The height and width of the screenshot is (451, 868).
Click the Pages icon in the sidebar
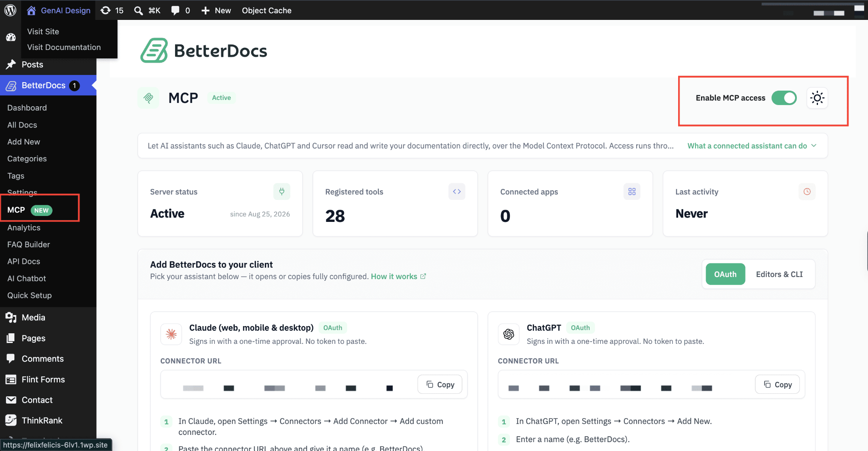[11, 338]
